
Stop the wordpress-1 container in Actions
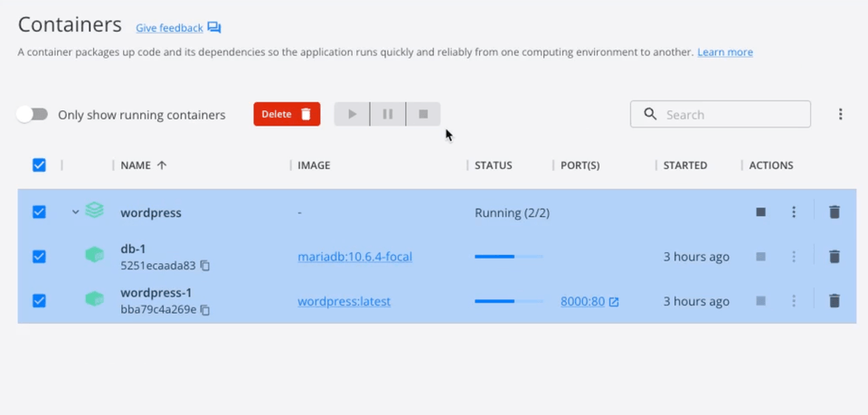coord(760,301)
